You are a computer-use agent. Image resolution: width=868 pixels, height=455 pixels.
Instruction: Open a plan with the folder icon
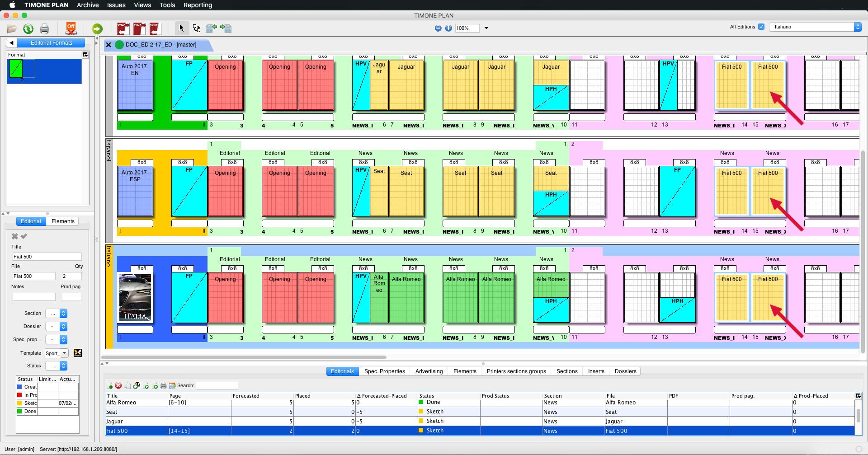[x=12, y=29]
